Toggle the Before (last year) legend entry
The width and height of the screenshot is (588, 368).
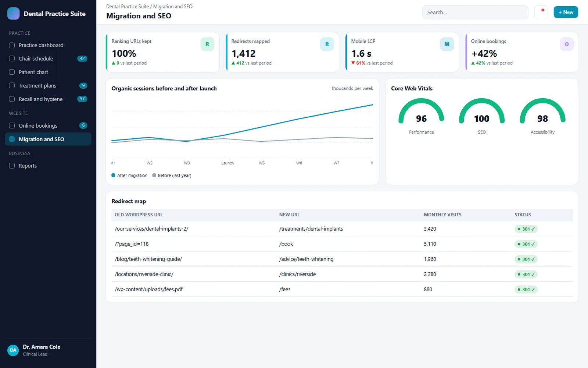click(172, 176)
